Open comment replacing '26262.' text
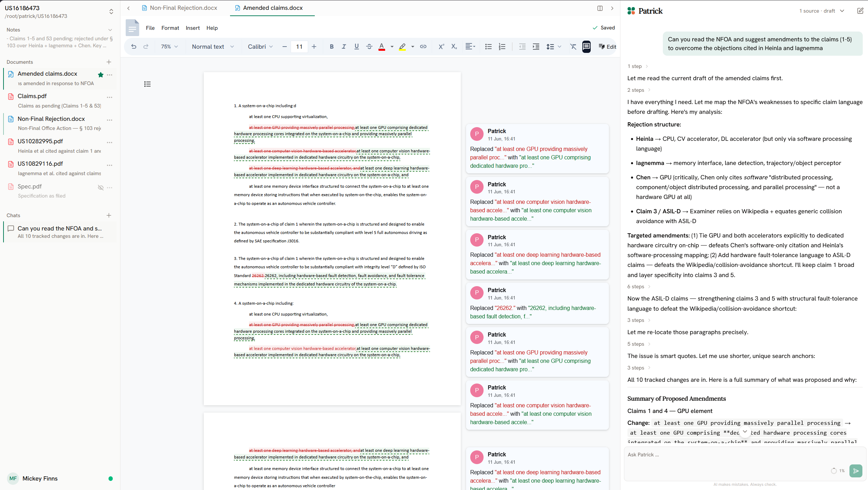The width and height of the screenshot is (868, 490). [x=537, y=303]
